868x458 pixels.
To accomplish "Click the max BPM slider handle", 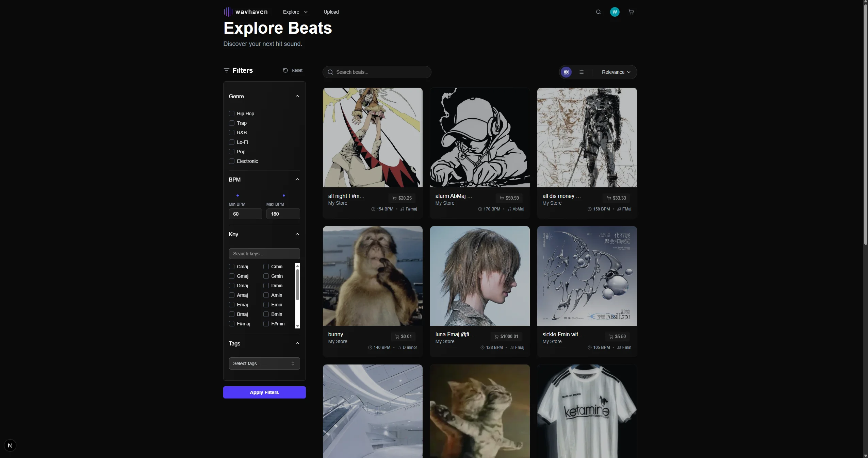I will pos(284,196).
